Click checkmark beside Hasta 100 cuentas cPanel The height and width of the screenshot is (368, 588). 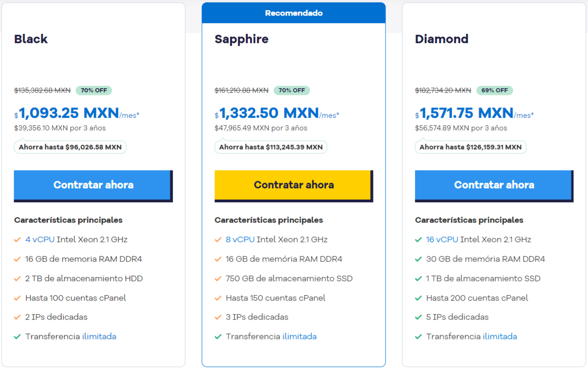(17, 298)
